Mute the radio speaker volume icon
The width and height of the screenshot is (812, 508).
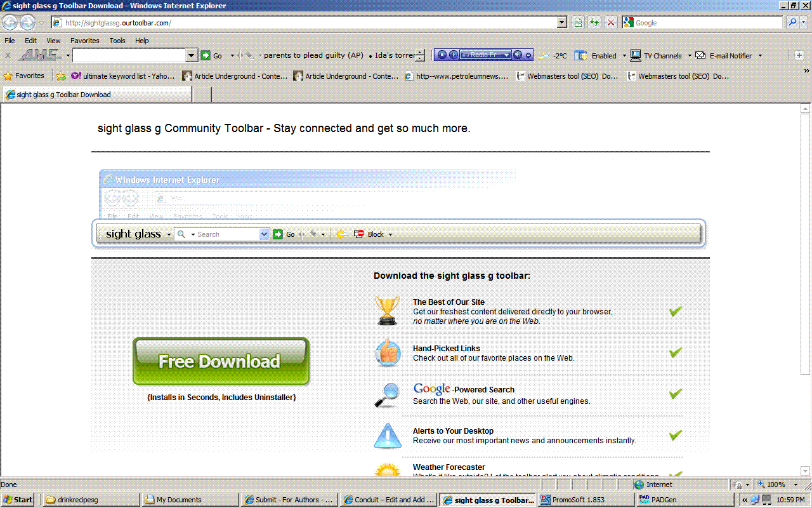click(x=518, y=55)
